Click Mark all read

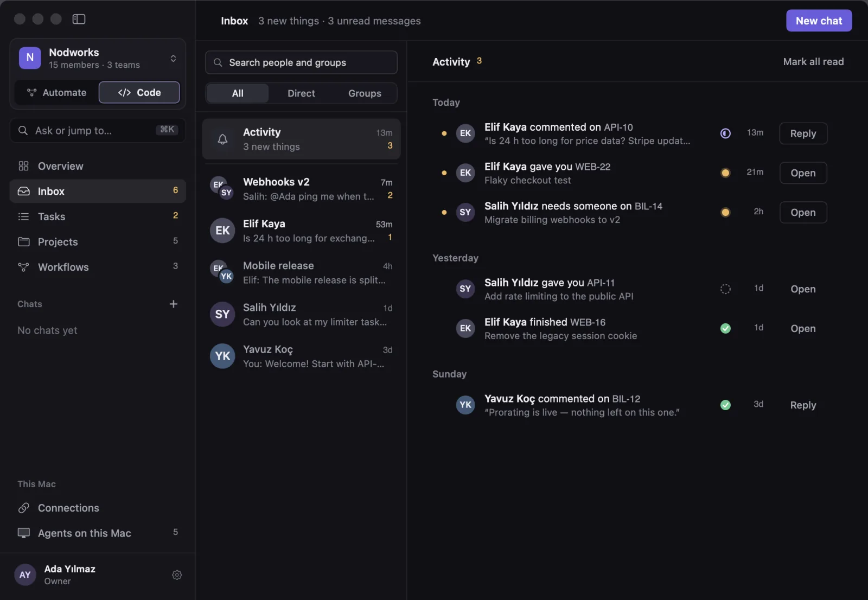coord(813,62)
